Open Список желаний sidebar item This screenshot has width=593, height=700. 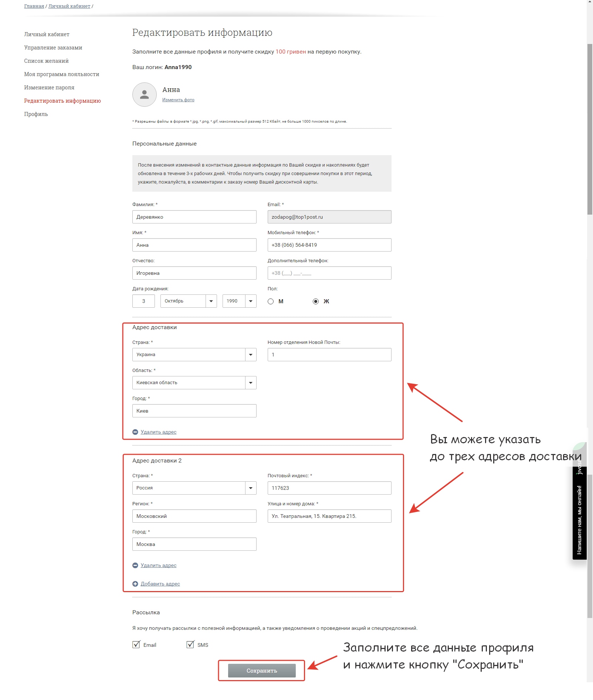[46, 61]
